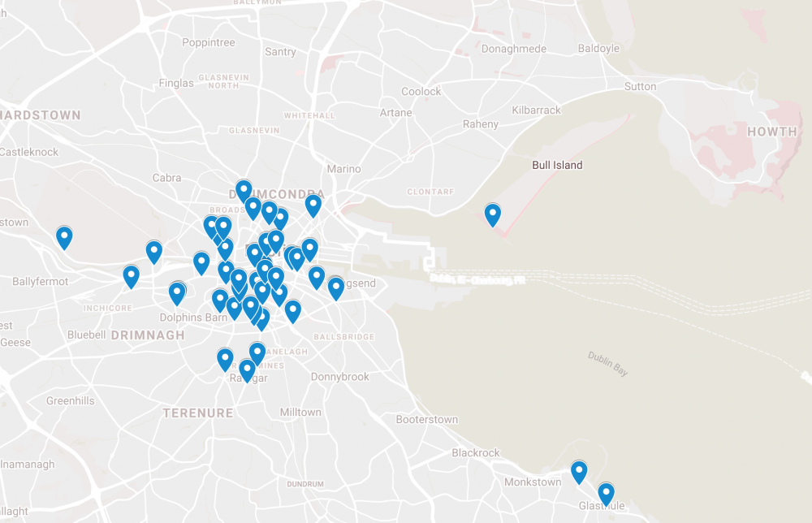Select the Ballyfermot text label

41,282
